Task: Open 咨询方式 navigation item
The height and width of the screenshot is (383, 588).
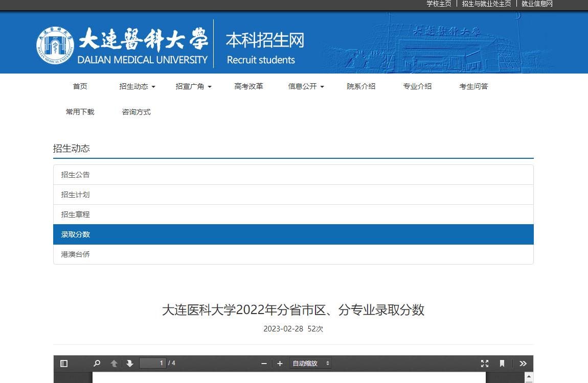Action: pos(136,112)
